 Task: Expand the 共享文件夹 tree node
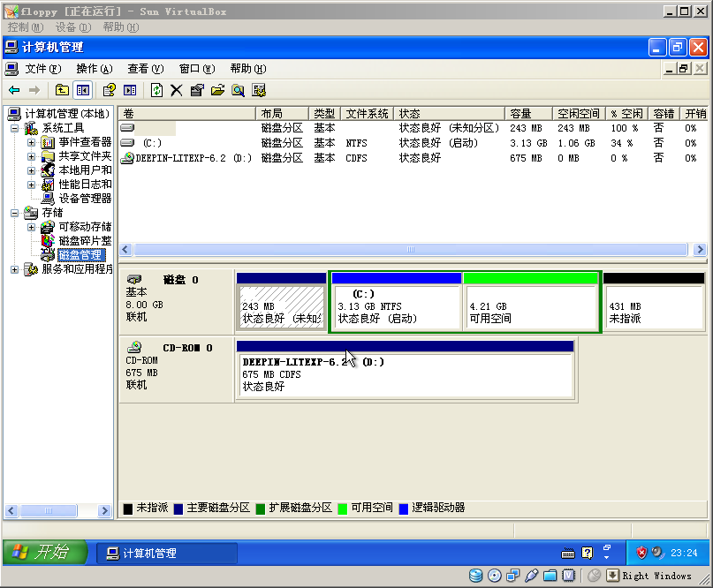31,157
